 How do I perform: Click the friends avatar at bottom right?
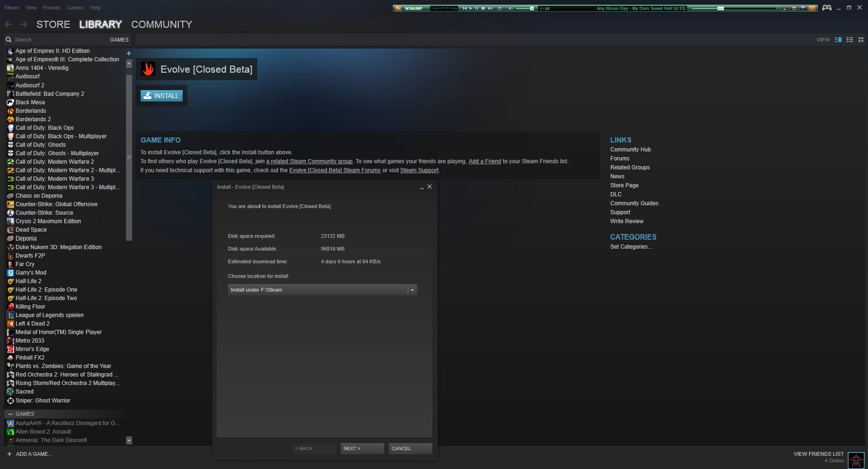tap(856, 460)
